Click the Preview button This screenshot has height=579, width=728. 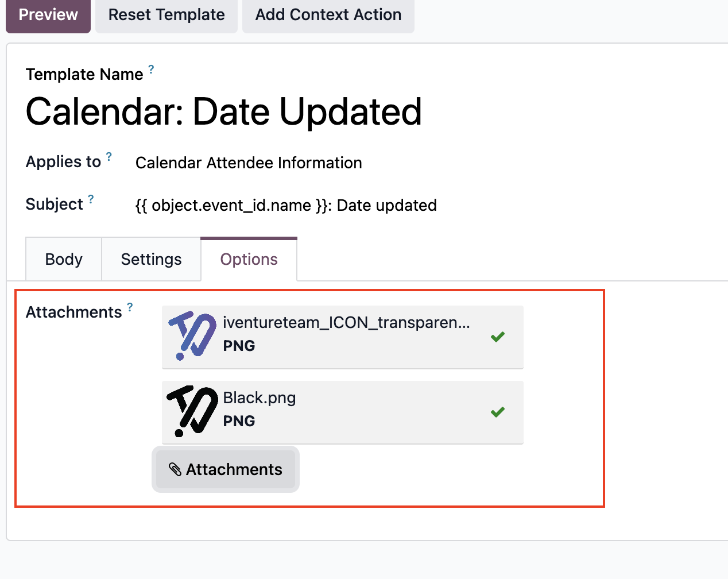[x=48, y=16]
